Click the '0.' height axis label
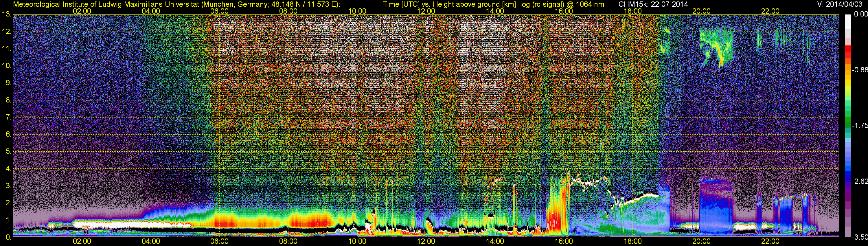This screenshot has width=868, height=246. tap(8, 237)
